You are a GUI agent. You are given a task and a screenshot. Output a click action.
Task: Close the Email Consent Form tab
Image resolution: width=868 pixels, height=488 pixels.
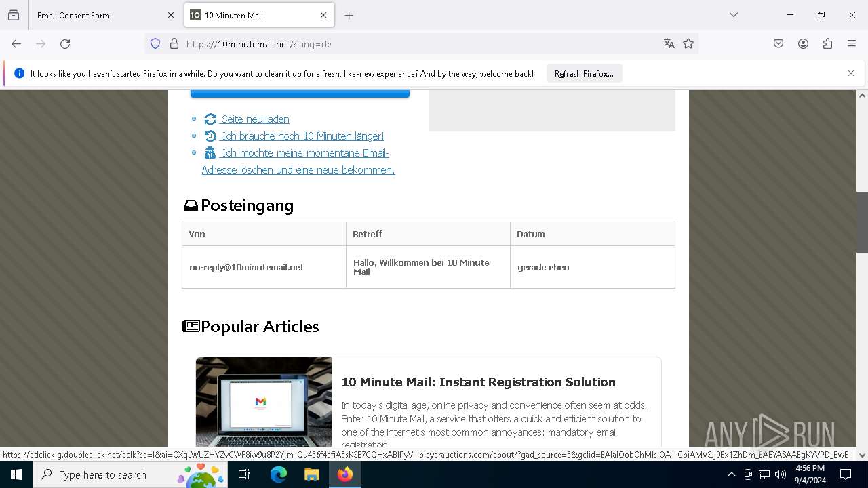coord(170,15)
